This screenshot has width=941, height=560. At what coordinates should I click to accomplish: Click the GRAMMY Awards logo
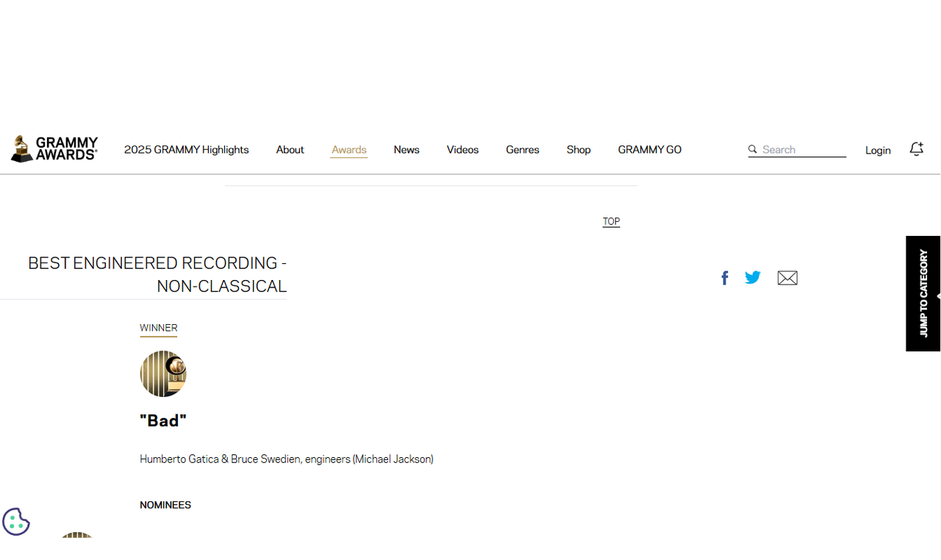point(54,149)
